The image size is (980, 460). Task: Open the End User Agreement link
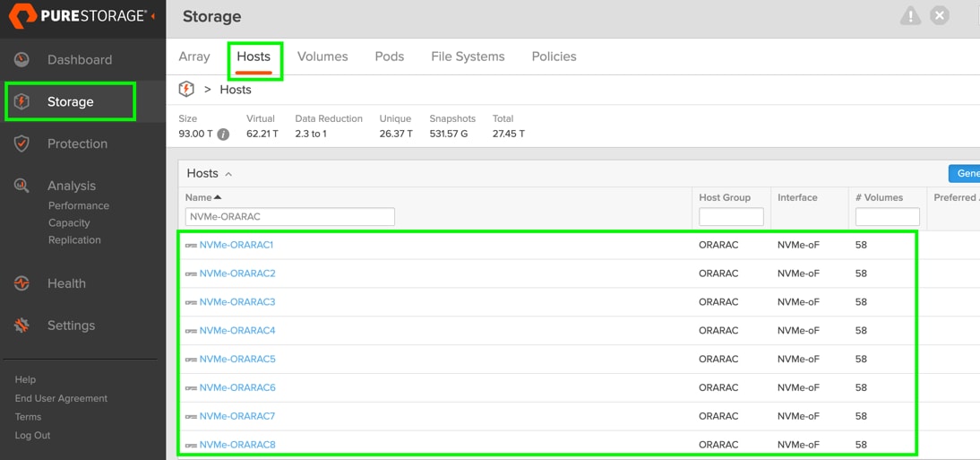(61, 398)
